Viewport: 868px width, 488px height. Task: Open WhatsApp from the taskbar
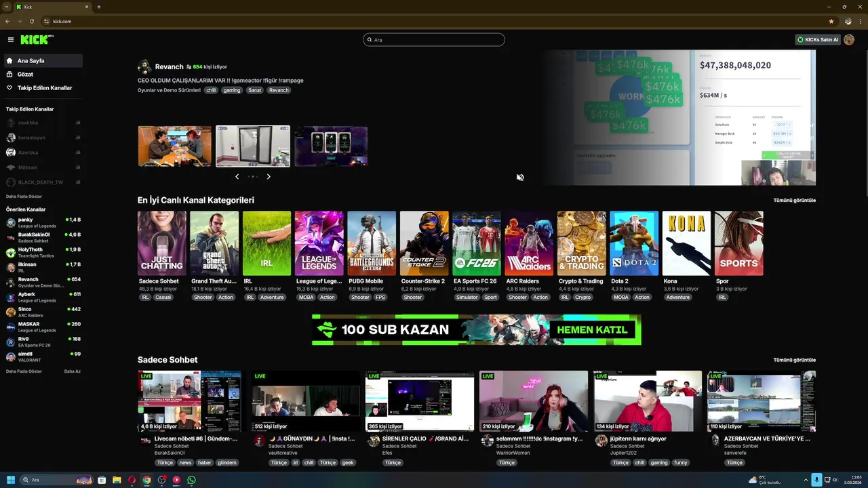coord(191,480)
